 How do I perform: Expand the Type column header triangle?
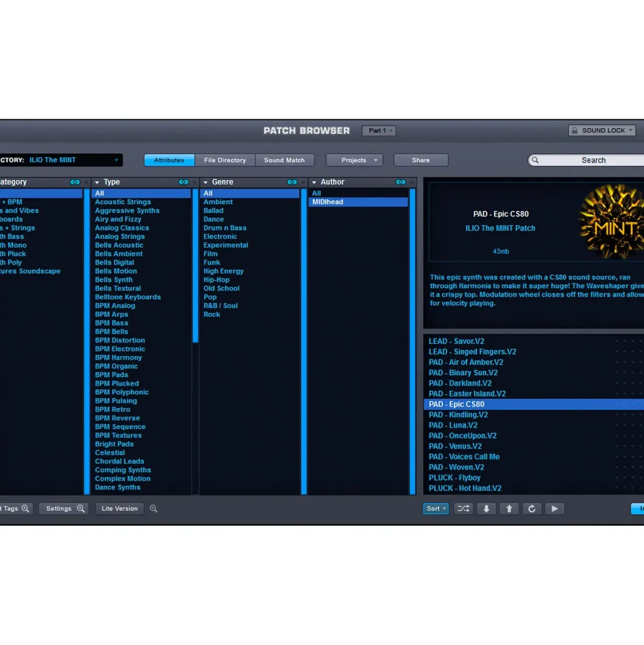tap(97, 182)
